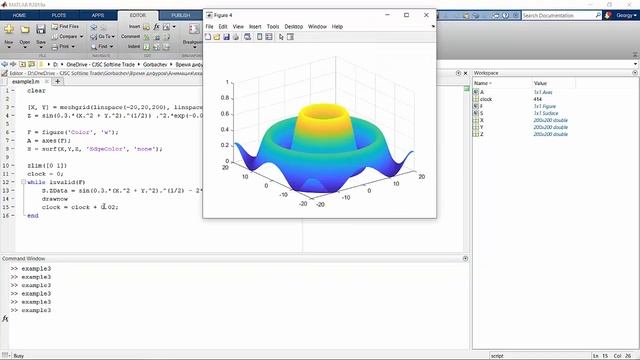Expand the Compare dropdown arrow
Image resolution: width=640 pixels, height=360 pixels.
[81, 37]
